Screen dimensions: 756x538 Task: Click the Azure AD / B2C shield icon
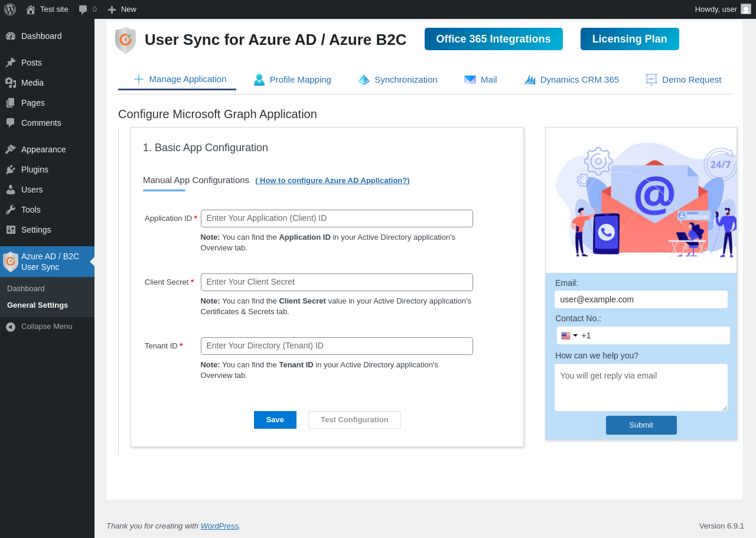click(x=11, y=262)
